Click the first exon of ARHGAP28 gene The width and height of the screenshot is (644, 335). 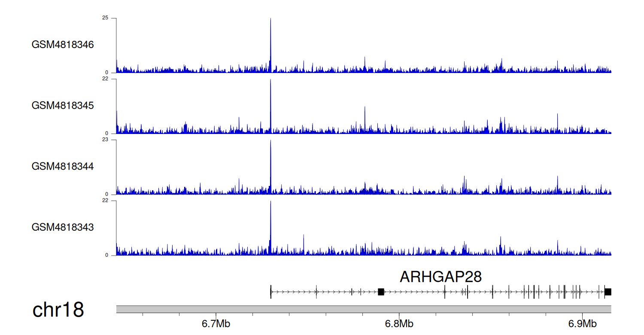tap(271, 292)
